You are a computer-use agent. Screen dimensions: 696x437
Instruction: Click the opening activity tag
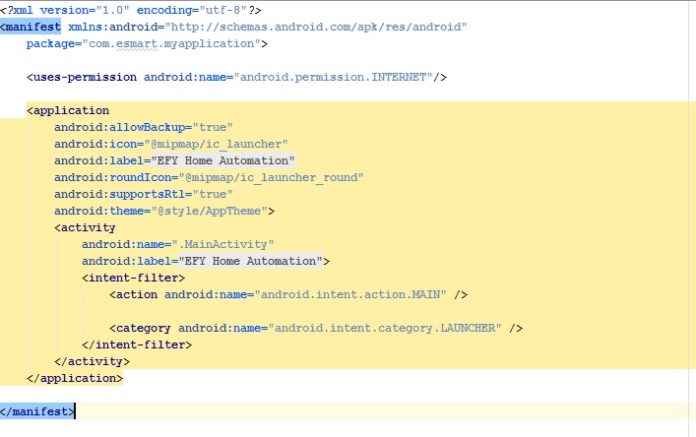88,228
